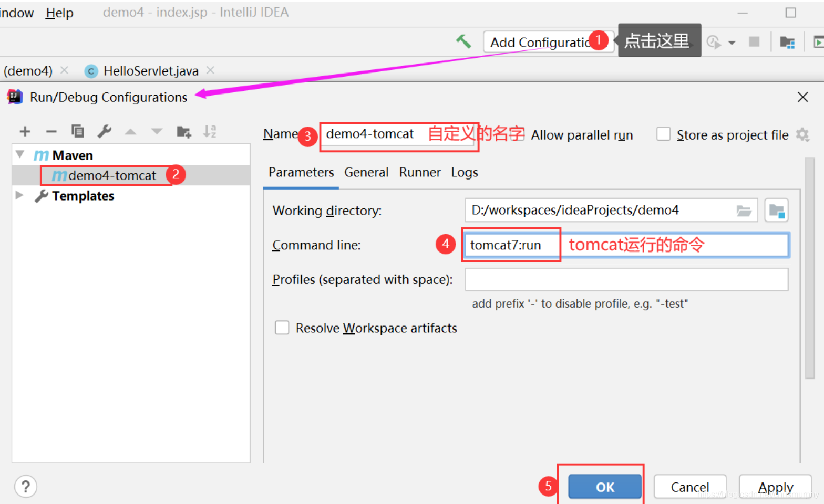Switch to the Runner tab
Viewport: 824px width, 504px height.
(420, 172)
